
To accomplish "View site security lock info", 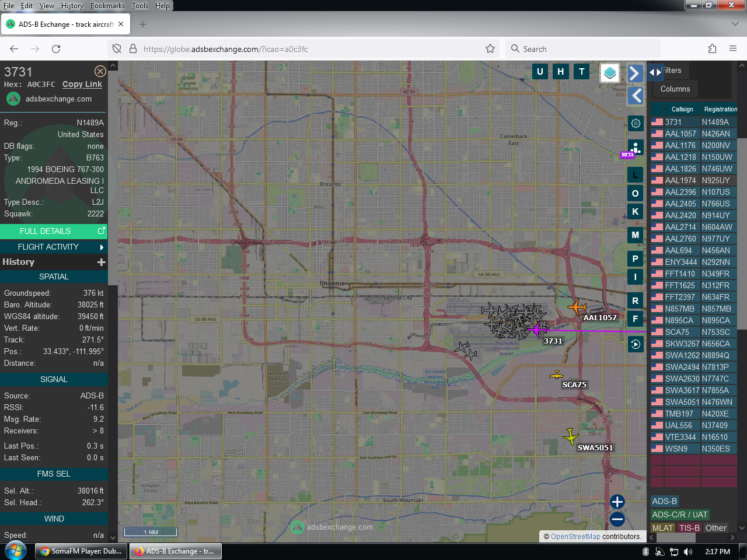I will pos(132,49).
